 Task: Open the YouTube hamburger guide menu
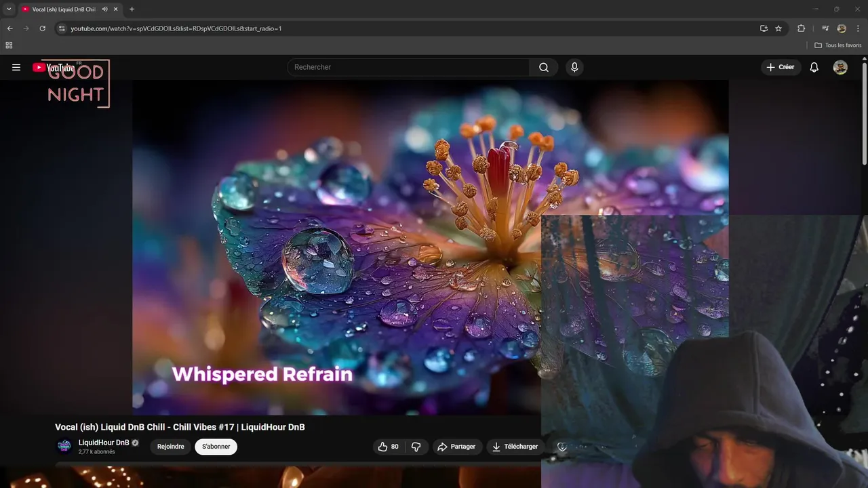click(x=16, y=67)
